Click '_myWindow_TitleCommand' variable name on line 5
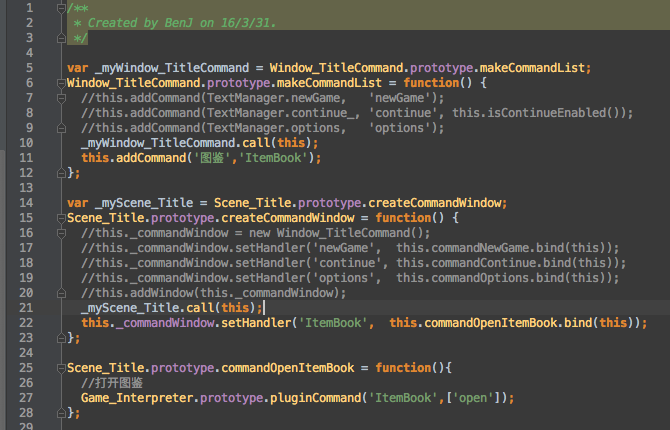The image size is (670, 430). pos(172,68)
